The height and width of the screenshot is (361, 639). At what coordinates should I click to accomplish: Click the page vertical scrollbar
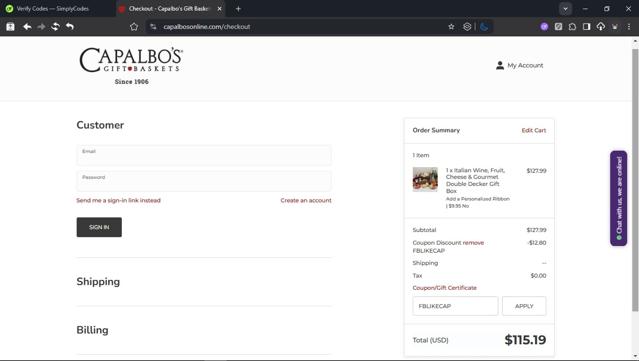click(635, 179)
